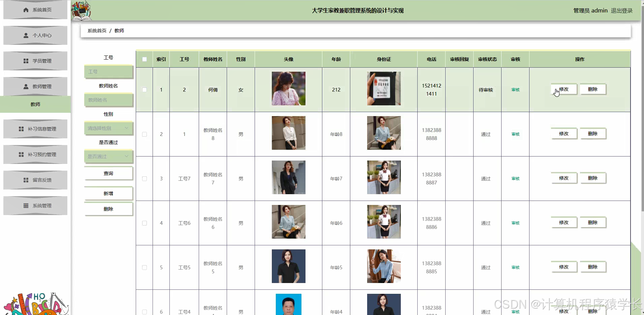Click the sidebar 删除 batch delete button
Screen dimensions: 644x315
[108, 209]
